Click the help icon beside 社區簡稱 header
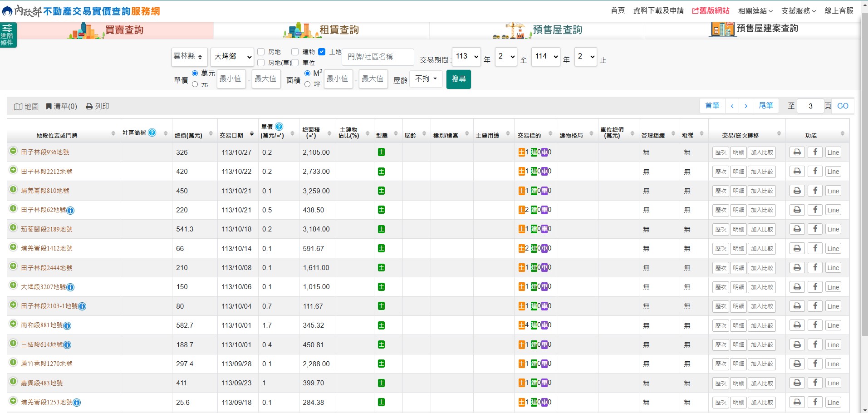 [152, 133]
